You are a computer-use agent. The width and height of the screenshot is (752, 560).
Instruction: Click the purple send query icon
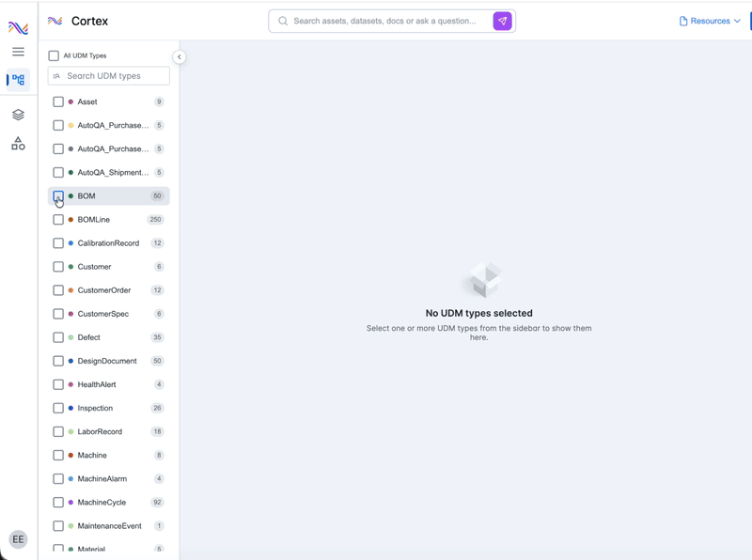coord(502,21)
